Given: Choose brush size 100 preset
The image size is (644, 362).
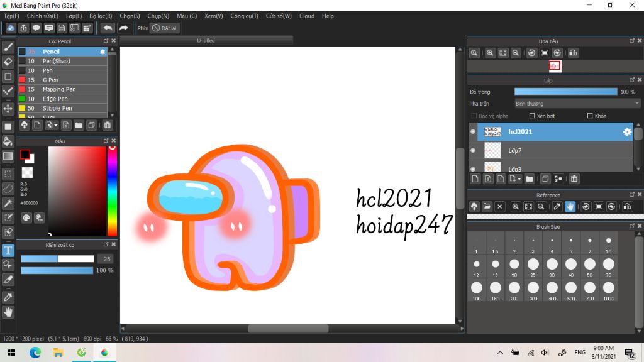Looking at the screenshot, I should pyautogui.click(x=477, y=290).
